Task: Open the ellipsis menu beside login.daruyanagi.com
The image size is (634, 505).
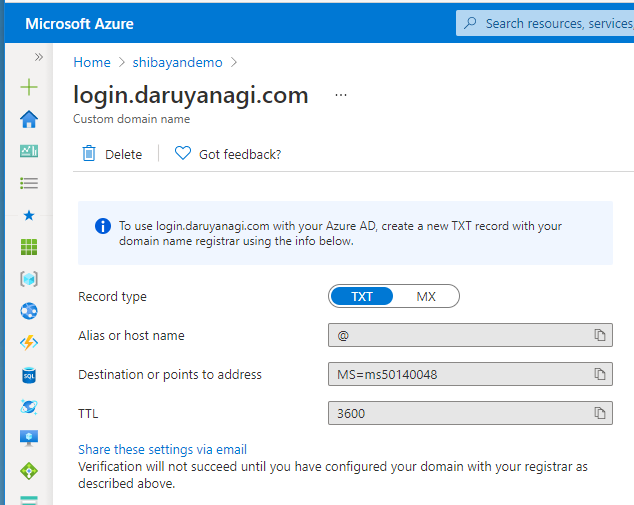Action: click(341, 95)
